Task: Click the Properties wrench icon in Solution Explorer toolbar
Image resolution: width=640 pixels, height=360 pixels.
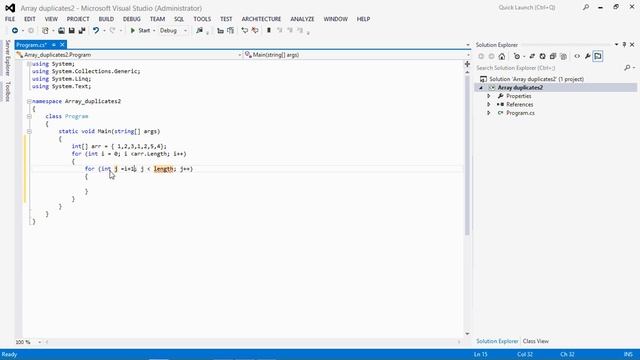Action: click(x=587, y=57)
